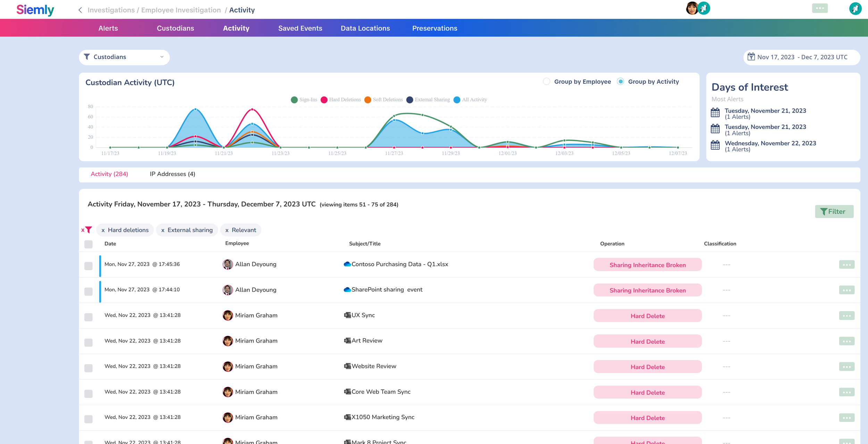Click the green Filter button

[834, 211]
